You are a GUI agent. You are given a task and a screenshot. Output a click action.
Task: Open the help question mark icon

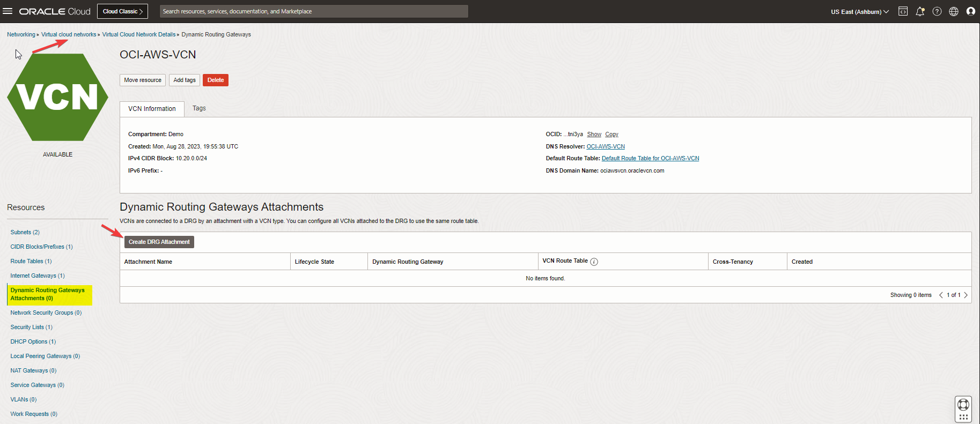click(x=937, y=11)
